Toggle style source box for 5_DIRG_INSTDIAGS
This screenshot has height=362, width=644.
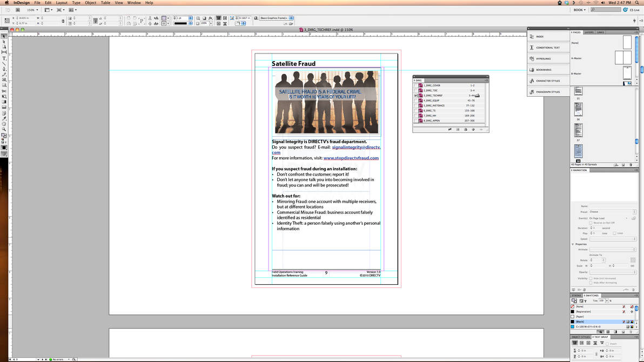(415, 105)
